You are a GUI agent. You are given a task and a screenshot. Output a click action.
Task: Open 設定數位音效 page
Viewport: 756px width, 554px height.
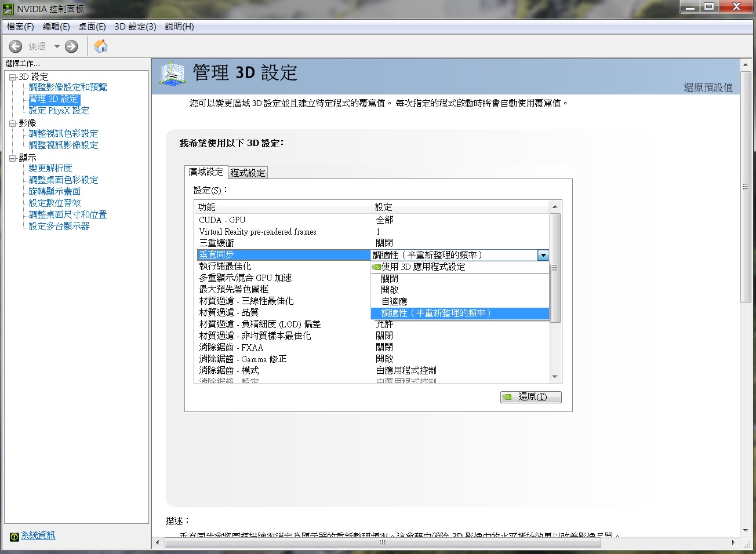(54, 203)
